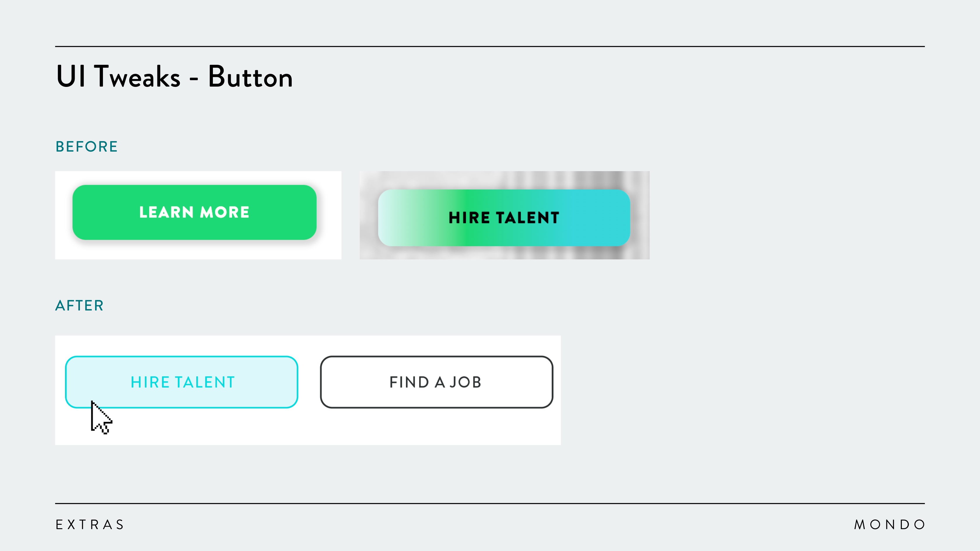Click the MONDO footer brand text
Image resolution: width=980 pixels, height=551 pixels.
[889, 525]
